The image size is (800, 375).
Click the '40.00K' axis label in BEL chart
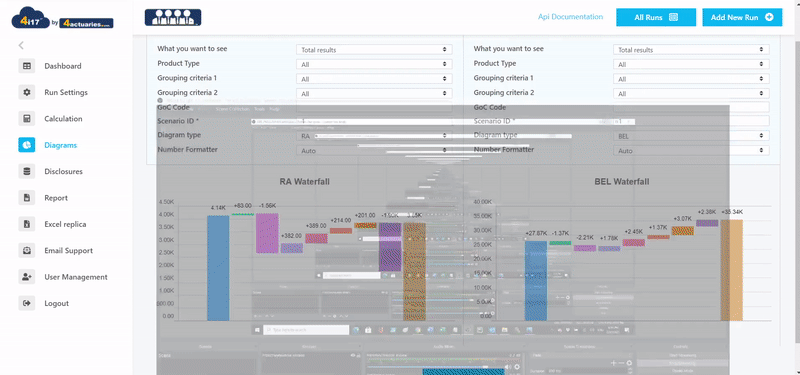483,202
